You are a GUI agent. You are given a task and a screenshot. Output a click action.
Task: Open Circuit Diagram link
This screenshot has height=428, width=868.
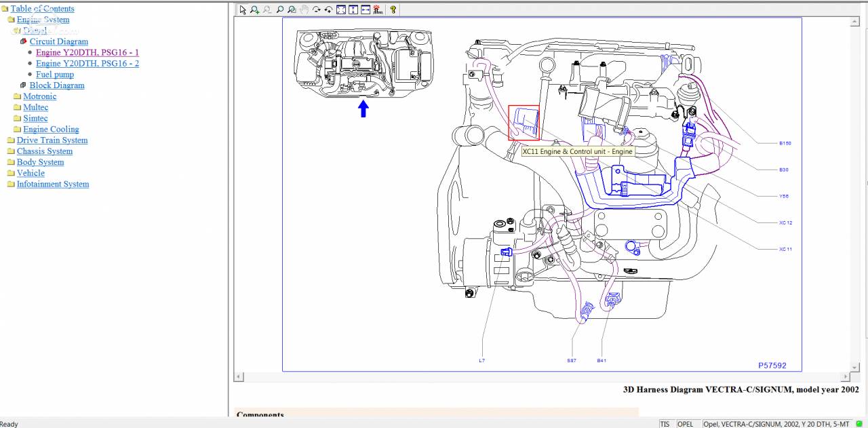pos(58,41)
